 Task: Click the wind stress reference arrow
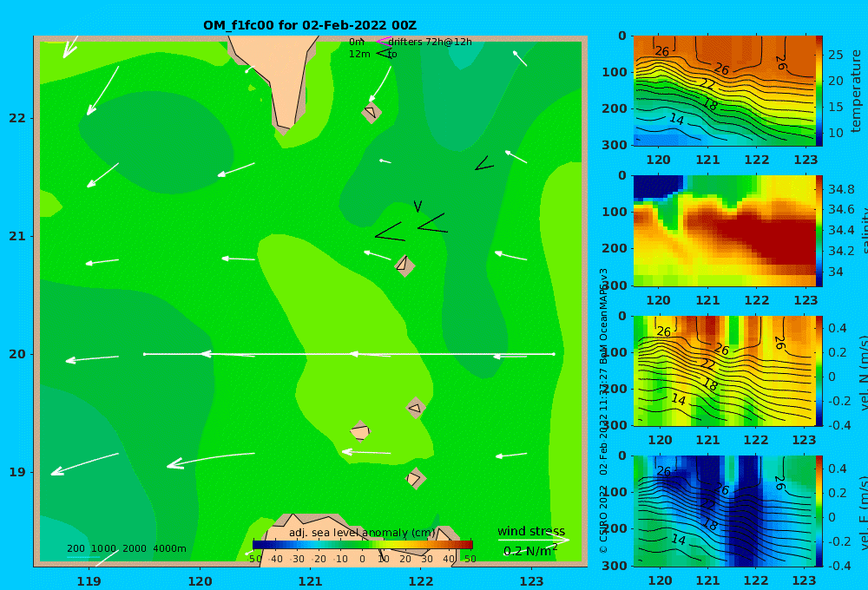(533, 540)
